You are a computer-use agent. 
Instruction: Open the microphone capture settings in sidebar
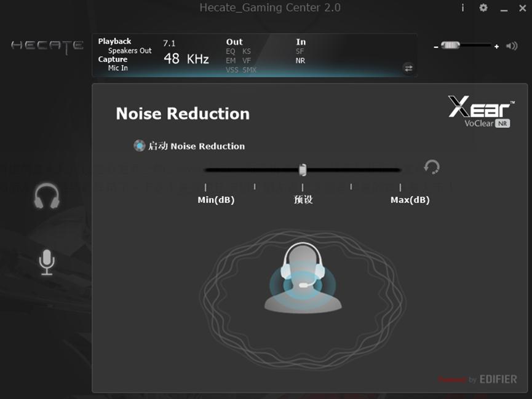[47, 263]
